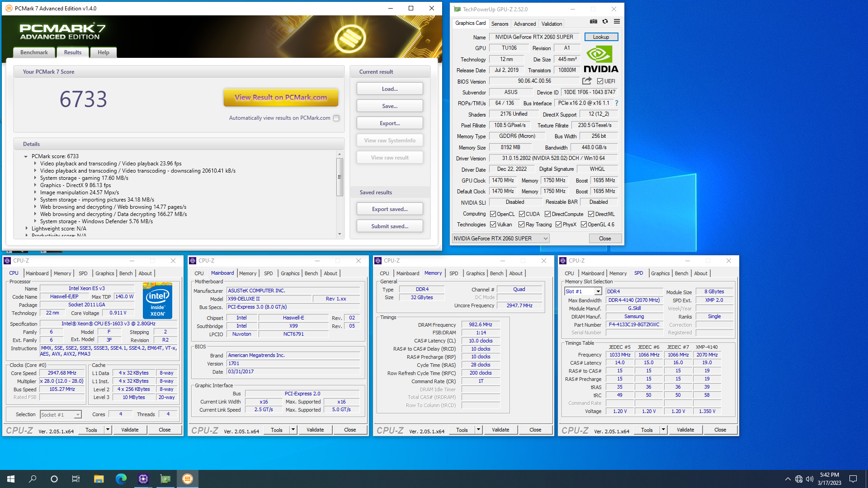Toggle the UEFI checkbox in GPU-Z
The width and height of the screenshot is (868, 488).
[x=600, y=81]
